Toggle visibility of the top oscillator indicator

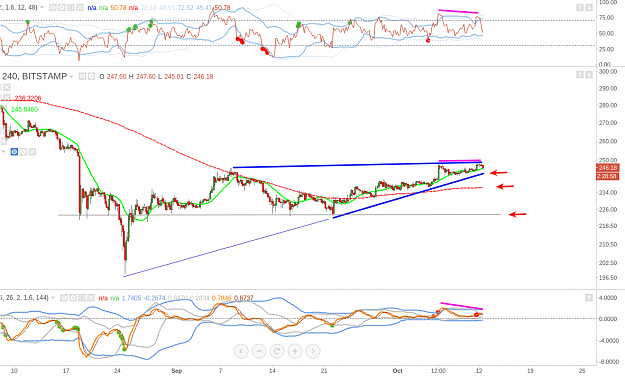coord(53,8)
